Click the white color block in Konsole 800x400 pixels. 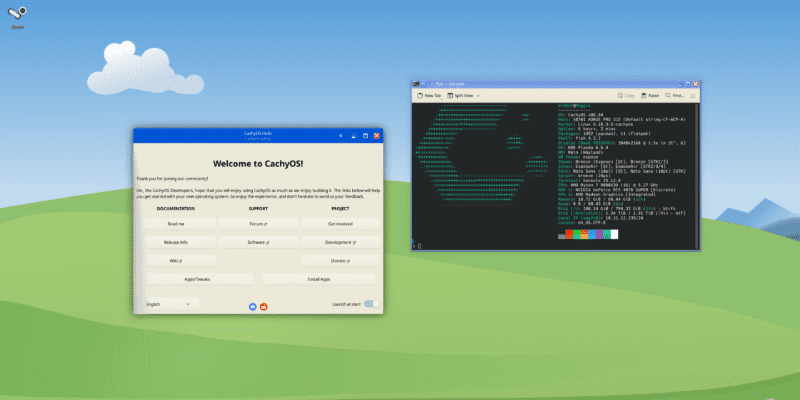coord(614,235)
